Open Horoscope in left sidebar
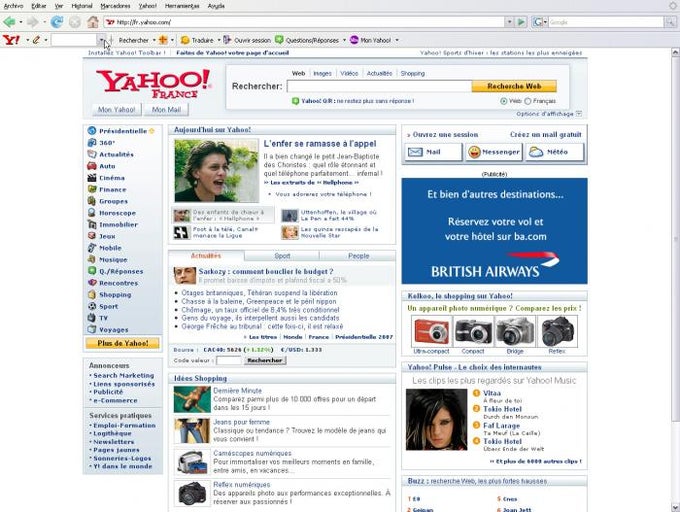Viewport: 680px width, 512px height. pos(117,213)
